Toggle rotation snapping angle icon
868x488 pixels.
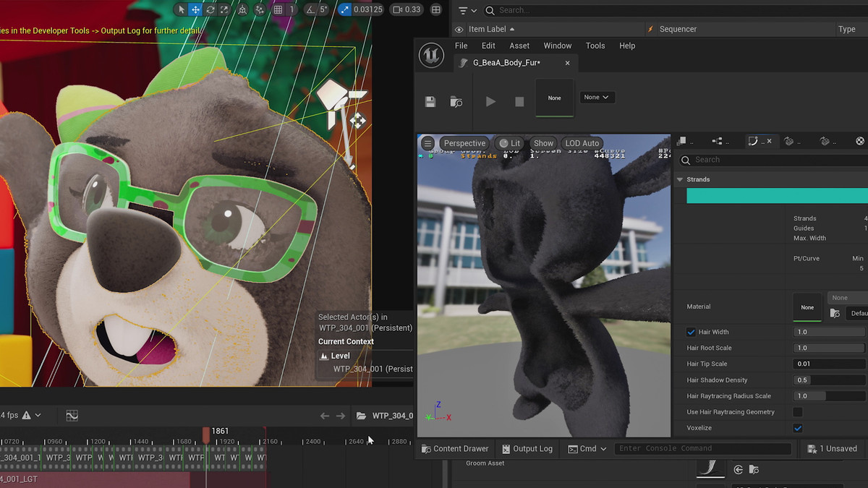click(x=310, y=9)
